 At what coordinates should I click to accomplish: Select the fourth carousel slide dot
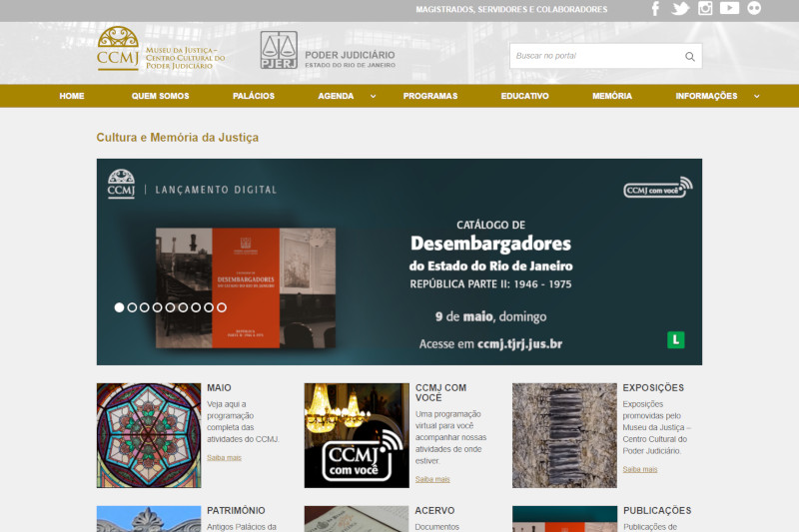pyautogui.click(x=158, y=307)
